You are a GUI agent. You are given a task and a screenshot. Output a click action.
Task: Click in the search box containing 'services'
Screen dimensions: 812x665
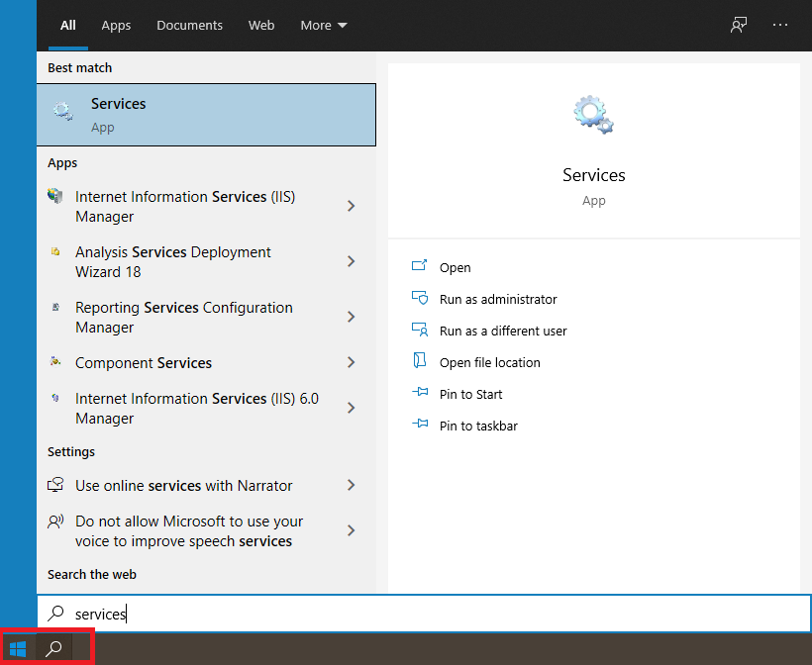[424, 614]
